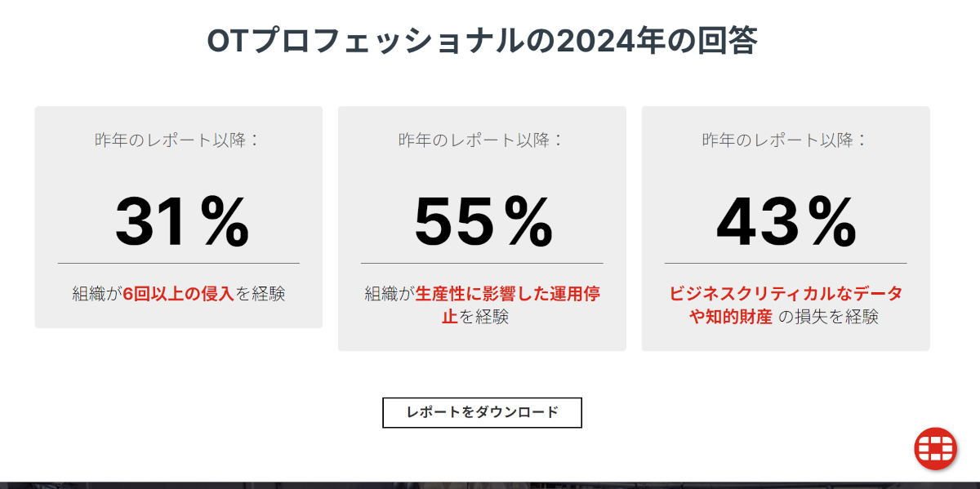
Task: Click the dark banner strip at page bottom
Action: (490, 485)
